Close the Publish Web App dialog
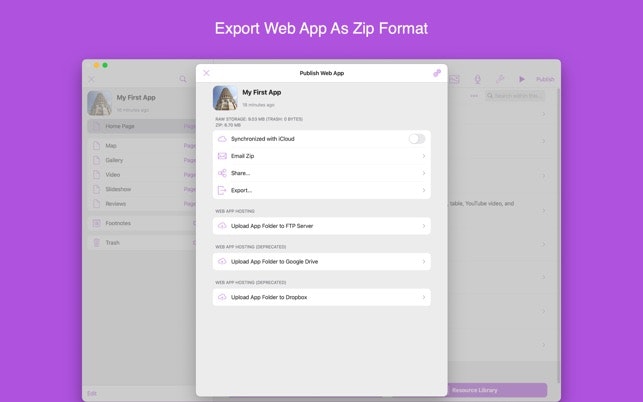643x402 pixels. [x=206, y=73]
